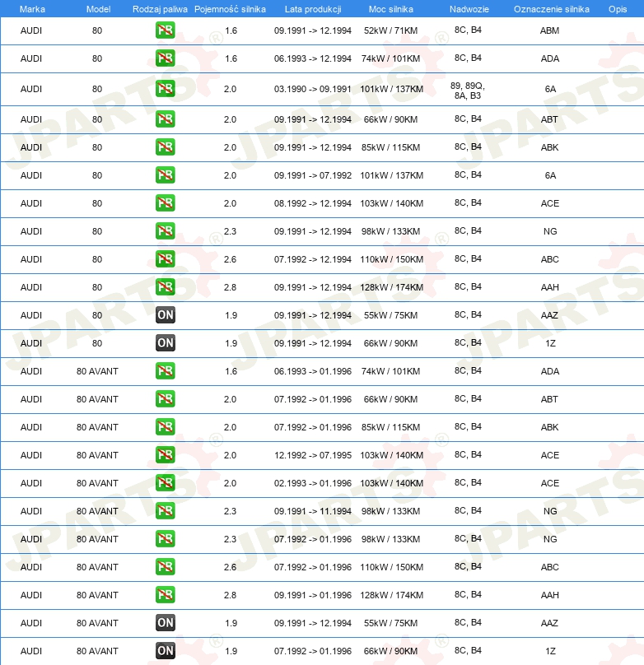Click power value 52kW / 71KM

pos(390,30)
